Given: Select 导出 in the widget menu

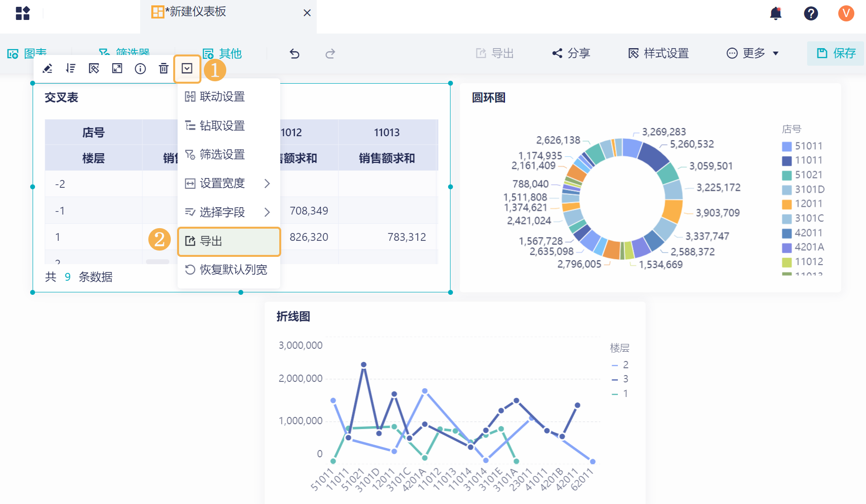Looking at the screenshot, I should 229,241.
